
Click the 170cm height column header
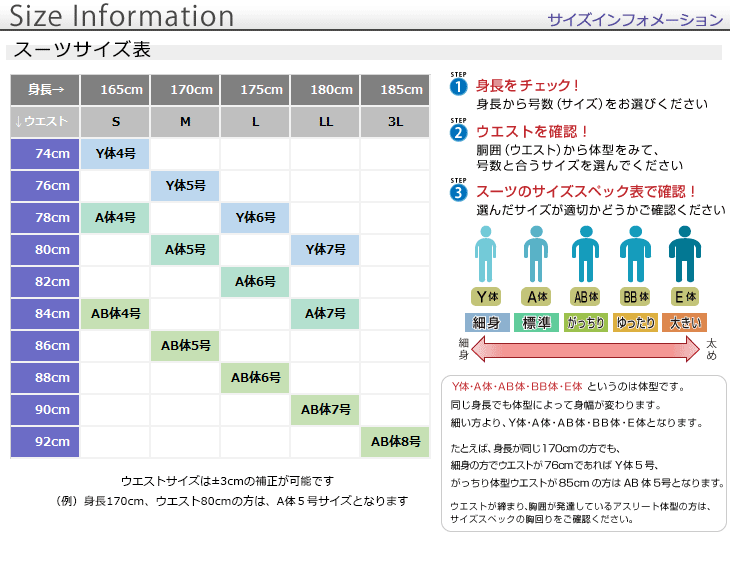point(185,90)
